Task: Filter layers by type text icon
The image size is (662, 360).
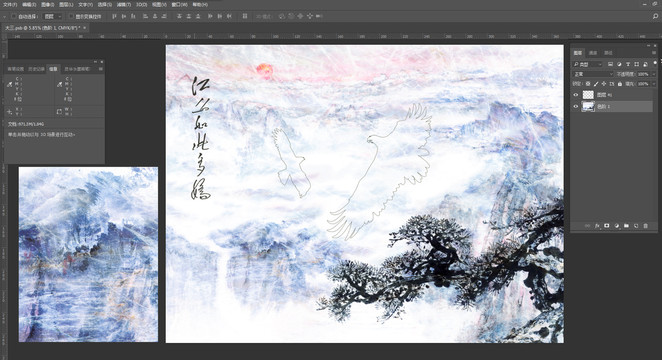Action: point(628,64)
